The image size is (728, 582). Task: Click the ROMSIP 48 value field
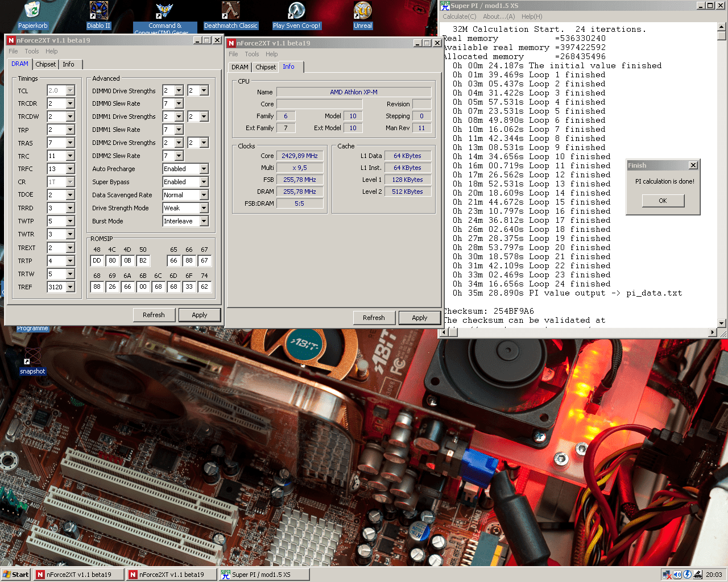click(97, 260)
